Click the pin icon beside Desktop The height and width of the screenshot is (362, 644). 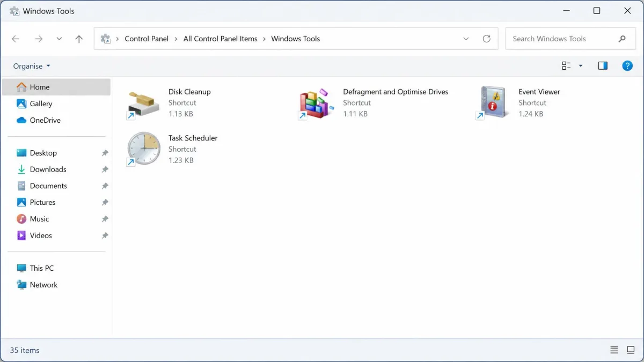click(105, 153)
